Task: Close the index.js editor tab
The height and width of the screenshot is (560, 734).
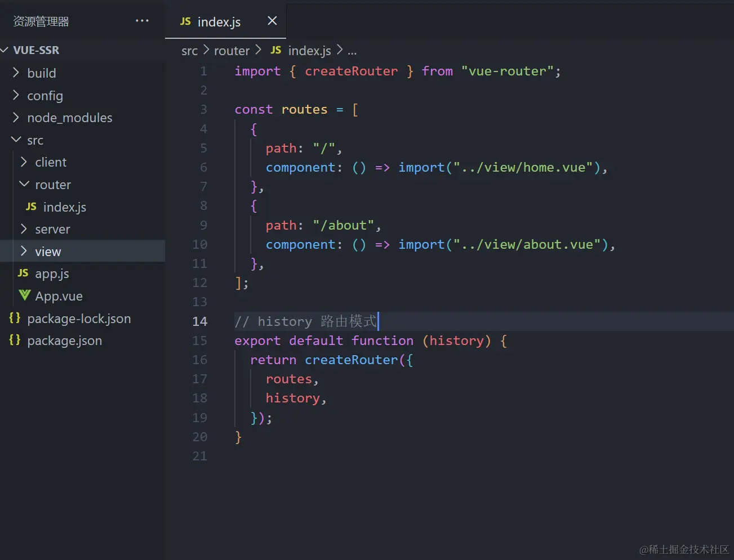Action: point(272,21)
